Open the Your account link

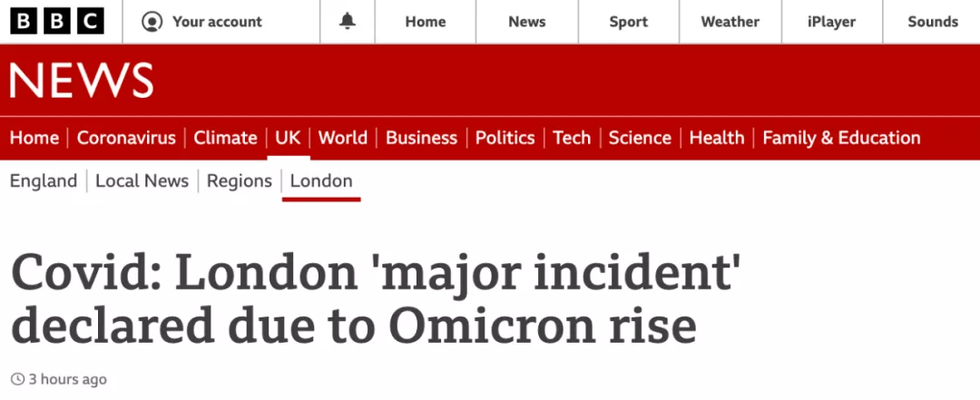click(x=201, y=22)
